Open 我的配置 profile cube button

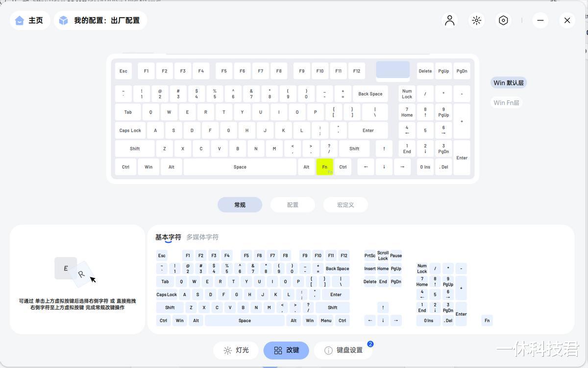coord(100,21)
